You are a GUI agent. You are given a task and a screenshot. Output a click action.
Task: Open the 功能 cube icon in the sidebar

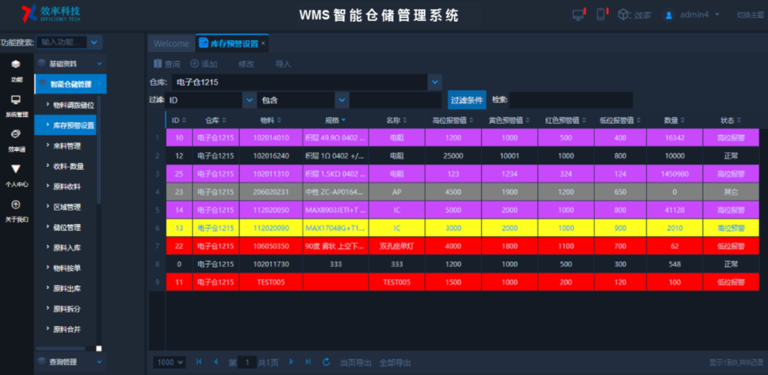pyautogui.click(x=16, y=64)
